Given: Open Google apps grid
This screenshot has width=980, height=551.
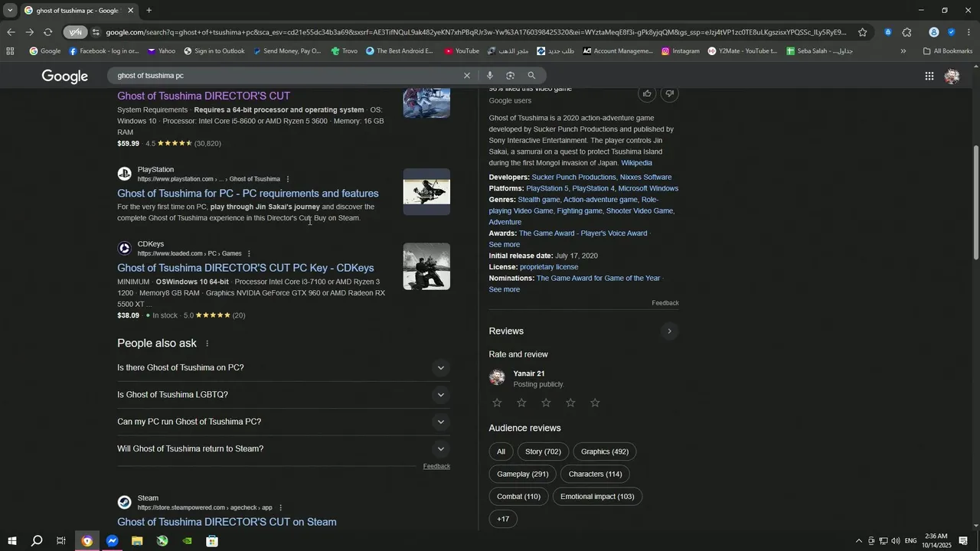Looking at the screenshot, I should [x=929, y=76].
